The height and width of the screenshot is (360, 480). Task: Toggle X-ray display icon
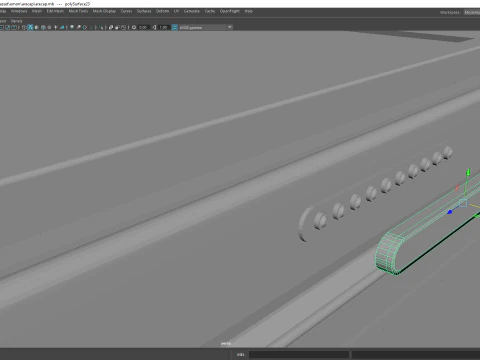point(111,27)
